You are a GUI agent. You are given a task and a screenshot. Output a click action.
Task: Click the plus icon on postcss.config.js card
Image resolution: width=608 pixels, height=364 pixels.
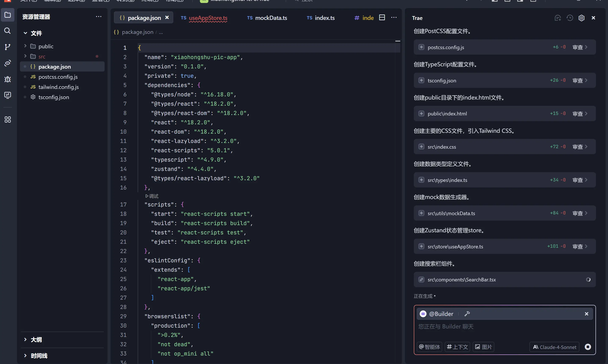coord(421,47)
